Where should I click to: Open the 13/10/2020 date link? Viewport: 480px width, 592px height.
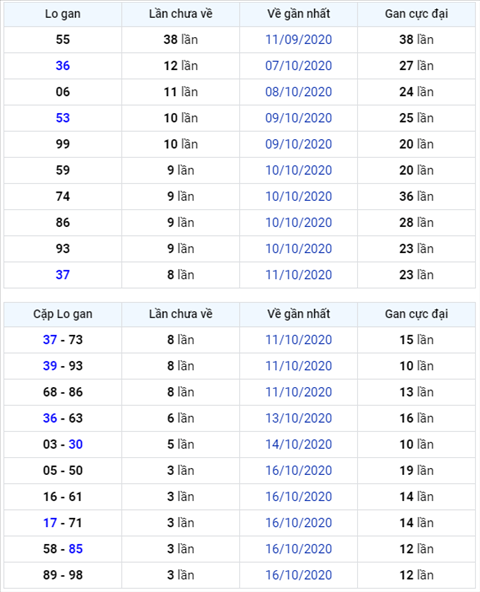point(298,418)
